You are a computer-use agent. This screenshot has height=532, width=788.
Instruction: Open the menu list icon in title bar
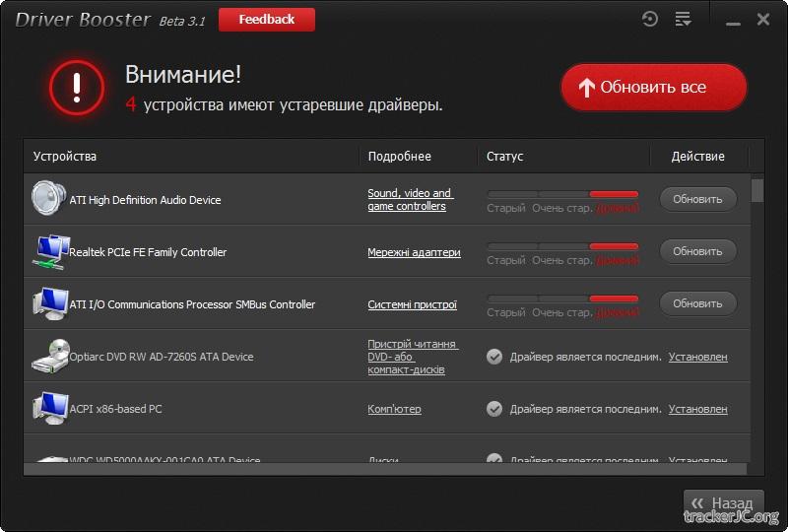coord(683,19)
